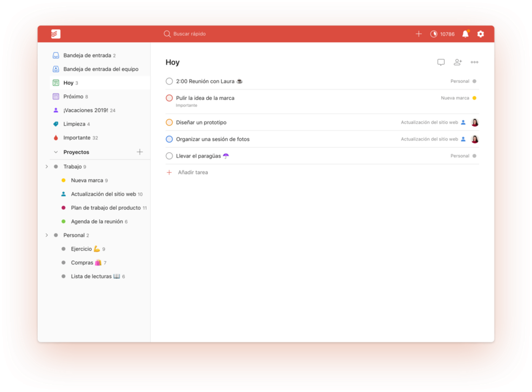Viewport: 532px width, 392px height.
Task: Open the notifications bell
Action: click(465, 34)
